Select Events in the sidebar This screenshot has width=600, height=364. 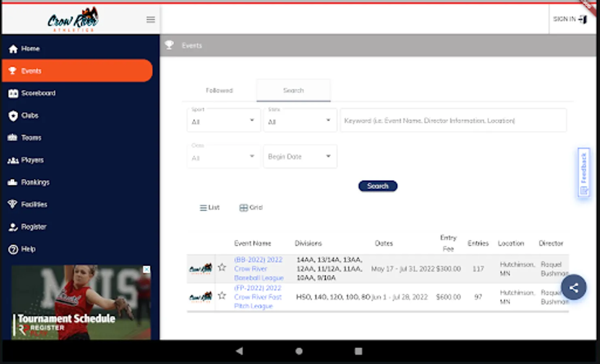pos(77,71)
